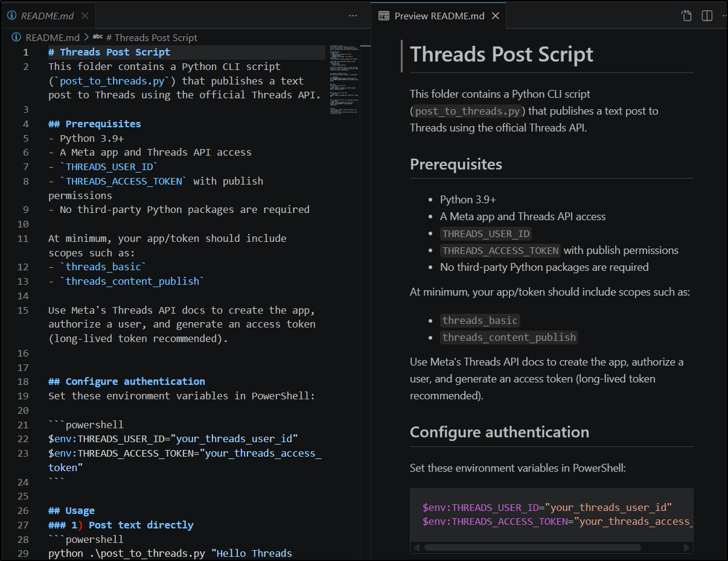
Task: Click right arrow of preview code block scrollbar
Action: coord(686,548)
